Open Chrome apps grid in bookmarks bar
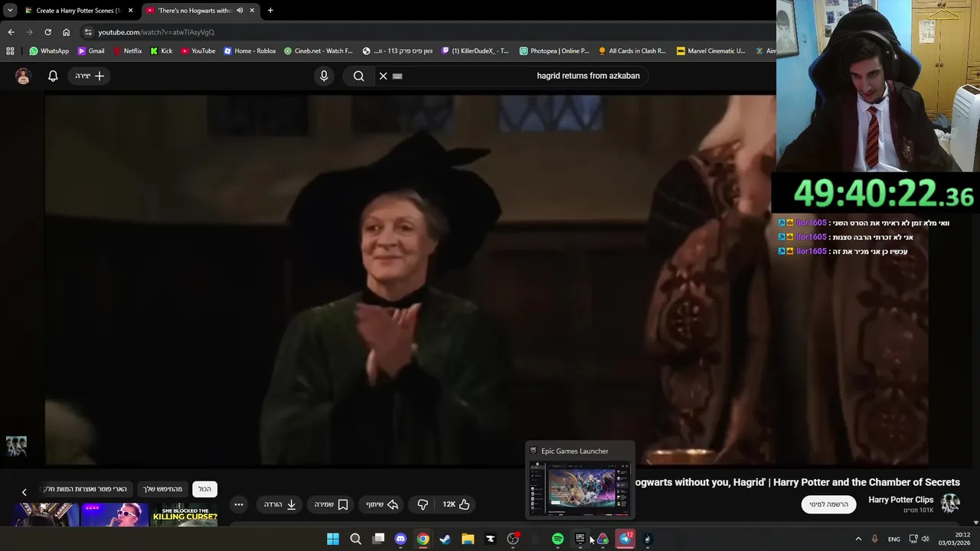Screen dimensions: 980x551 coord(10,51)
